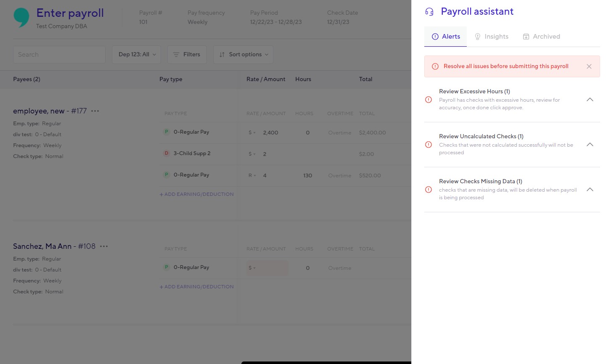Image resolution: width=611 pixels, height=364 pixels.
Task: Open the $ rate type dropdown on the 2,400 row
Action: [x=252, y=133]
